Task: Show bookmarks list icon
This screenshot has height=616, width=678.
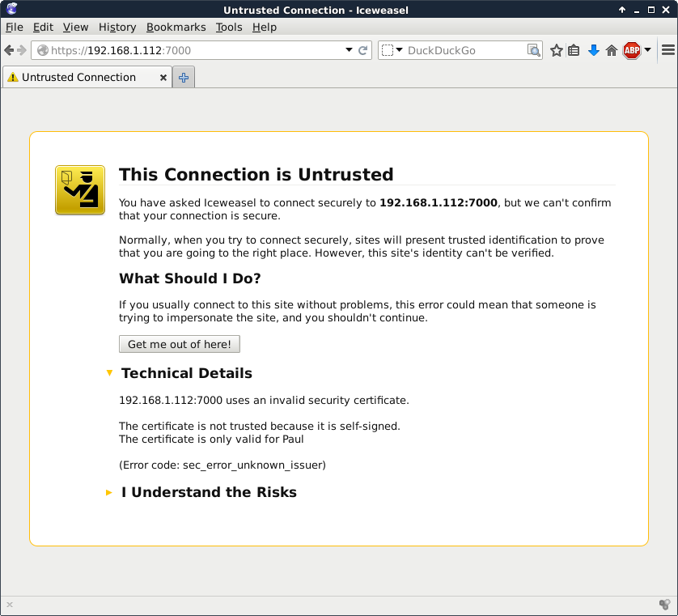Action: coord(574,51)
